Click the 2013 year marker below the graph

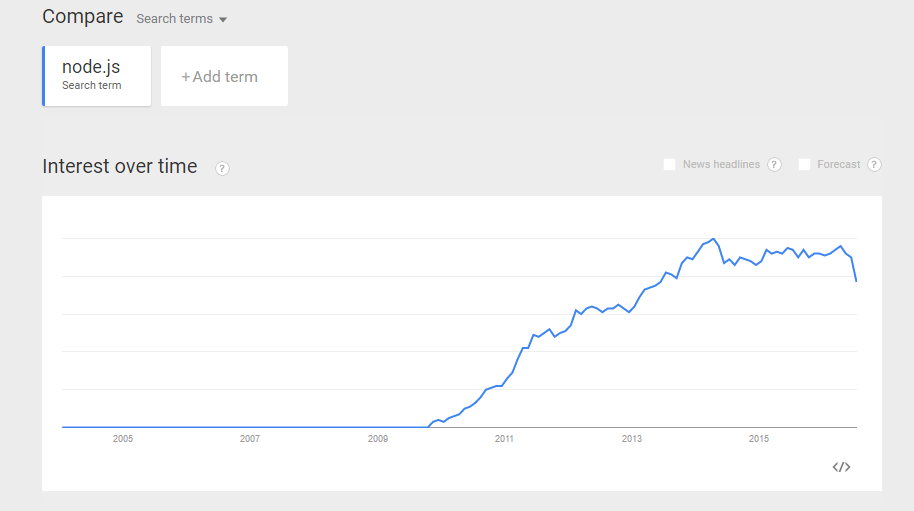632,439
